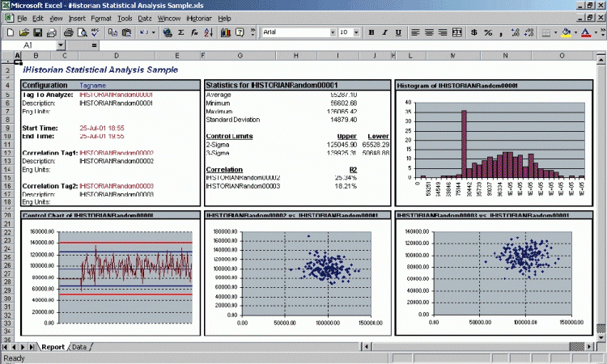Screen dimensions: 607x364
Task: Undo the last action via the toolbar
Action: pyautogui.click(x=144, y=32)
